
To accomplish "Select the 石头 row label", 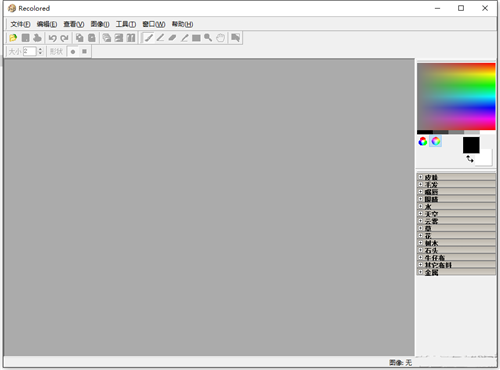I will point(431,251).
